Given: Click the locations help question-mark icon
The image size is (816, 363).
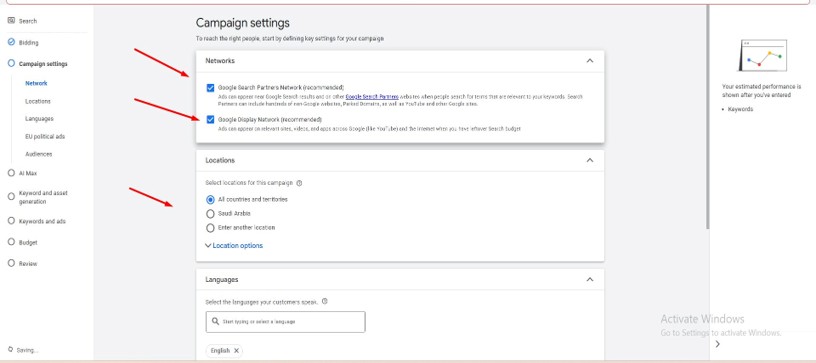Looking at the screenshot, I should [299, 183].
